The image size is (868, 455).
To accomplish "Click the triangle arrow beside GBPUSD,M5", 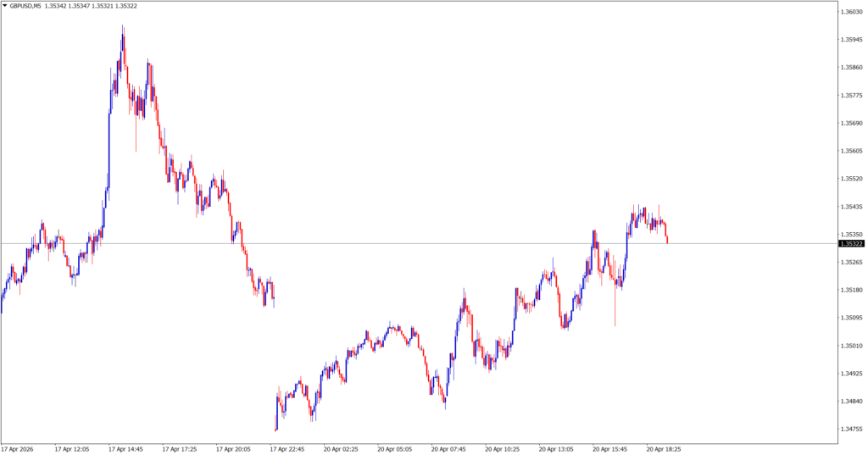I will click(5, 6).
